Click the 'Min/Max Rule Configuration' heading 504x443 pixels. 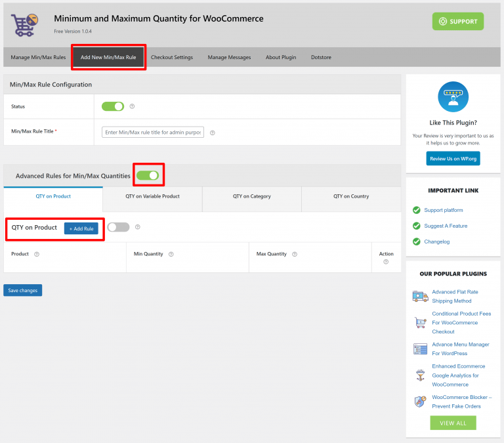tap(51, 85)
